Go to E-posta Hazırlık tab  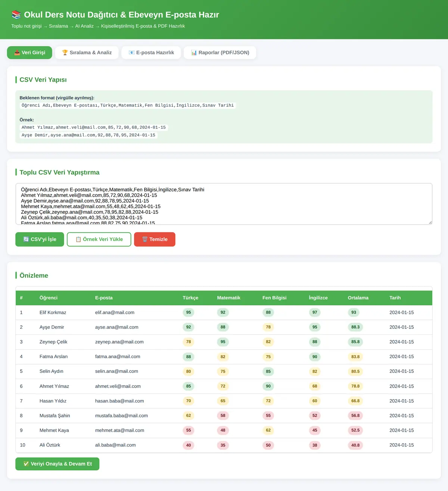[x=151, y=53]
